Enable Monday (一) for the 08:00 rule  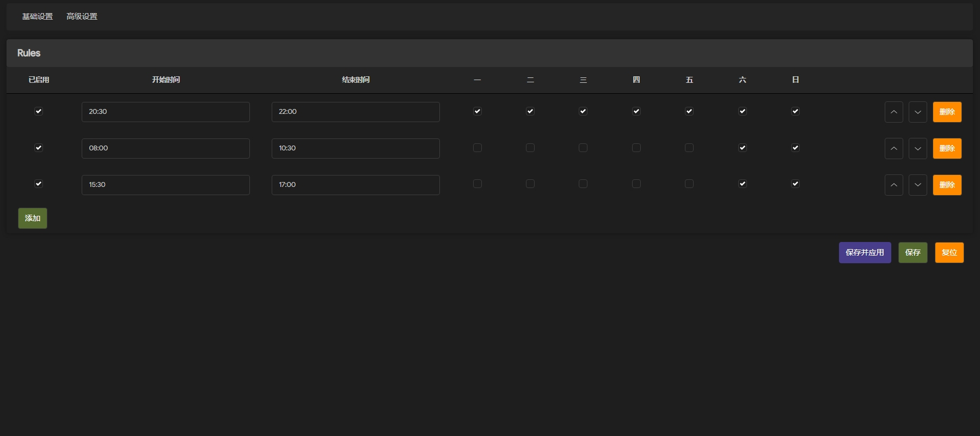point(477,148)
